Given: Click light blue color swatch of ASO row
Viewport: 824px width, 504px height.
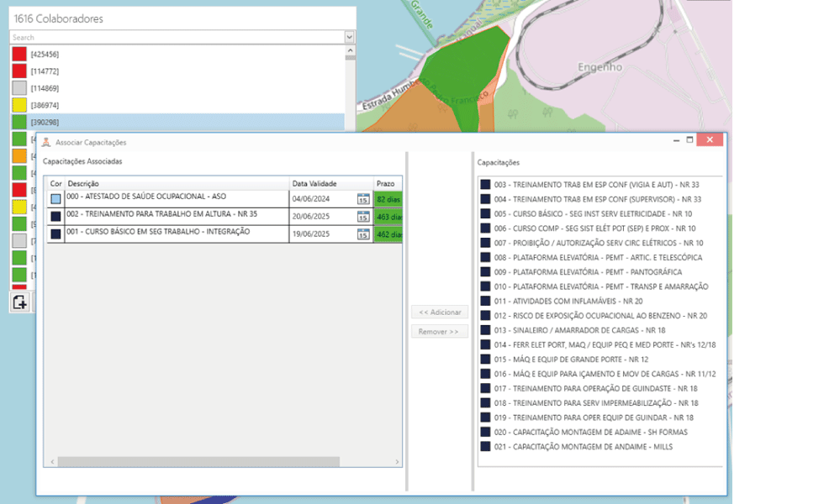Looking at the screenshot, I should click(x=55, y=199).
